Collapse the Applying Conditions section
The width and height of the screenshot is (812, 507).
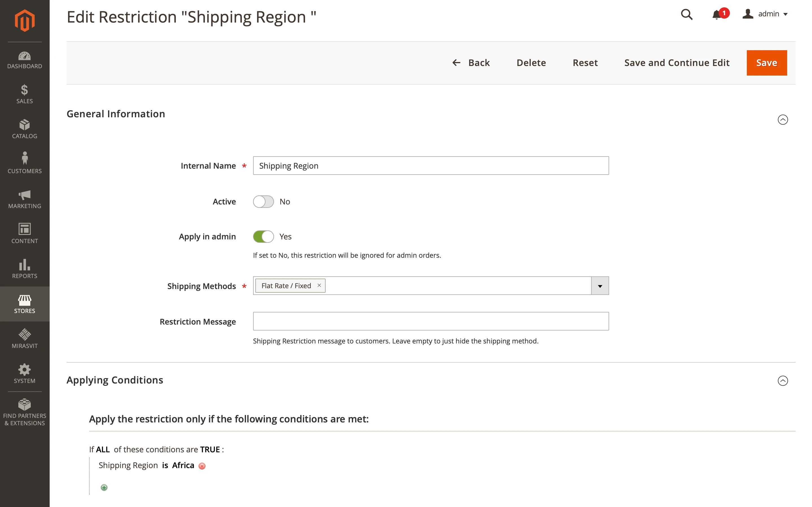(783, 381)
